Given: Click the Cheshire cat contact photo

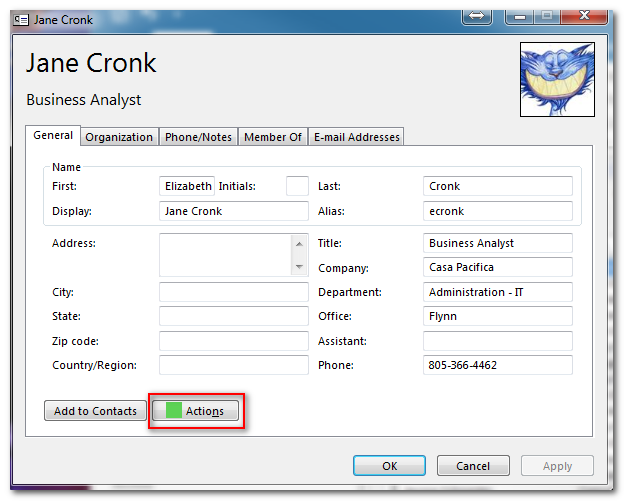Looking at the screenshot, I should click(557, 80).
